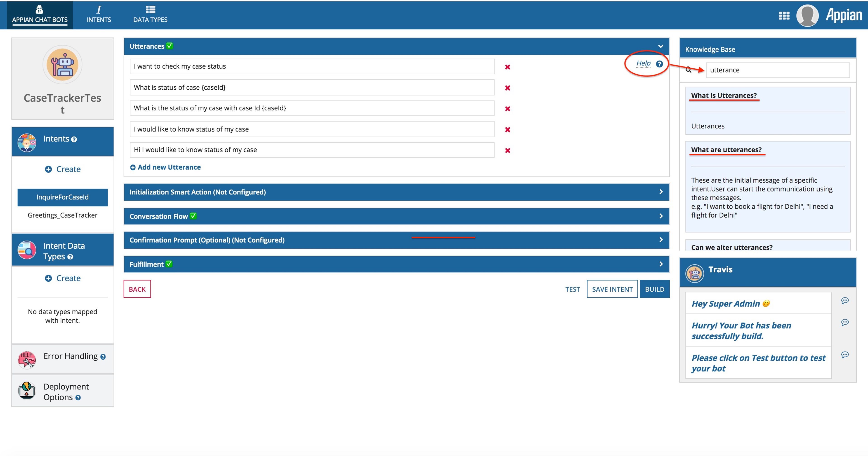The image size is (868, 456).
Task: Edit 'Hi I would like to know status' field
Action: (x=312, y=150)
